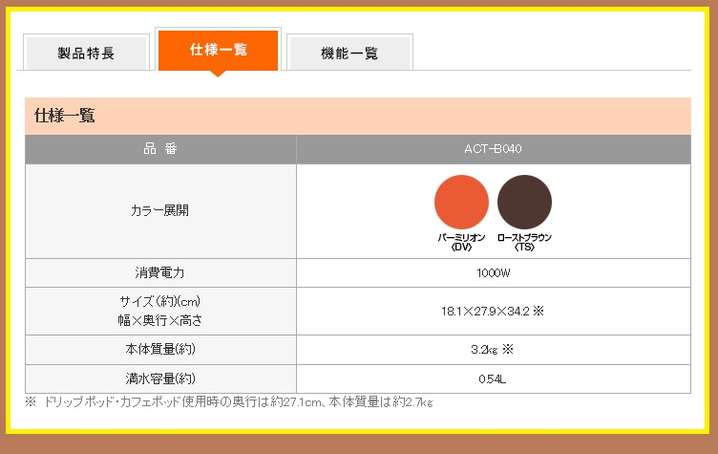Switch to the 機能一覧 tab
718x454 pixels.
pos(349,53)
